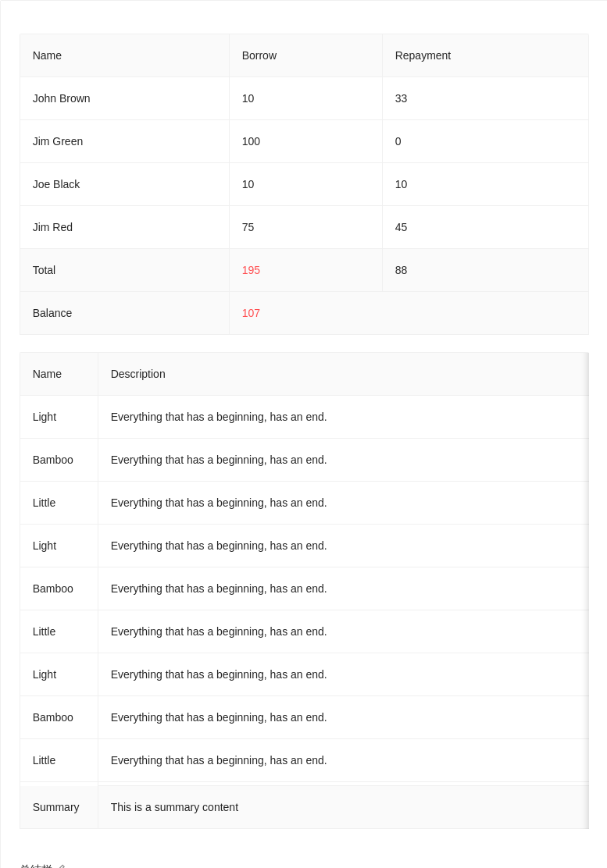Click the Description column header
607x868 pixels.
click(138, 374)
